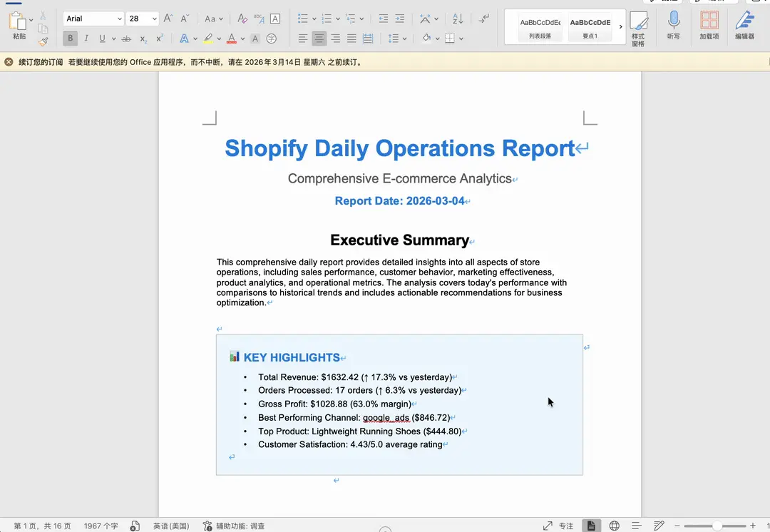Apply the 要点1 style from gallery
The width and height of the screenshot is (770, 532).
[x=590, y=27]
